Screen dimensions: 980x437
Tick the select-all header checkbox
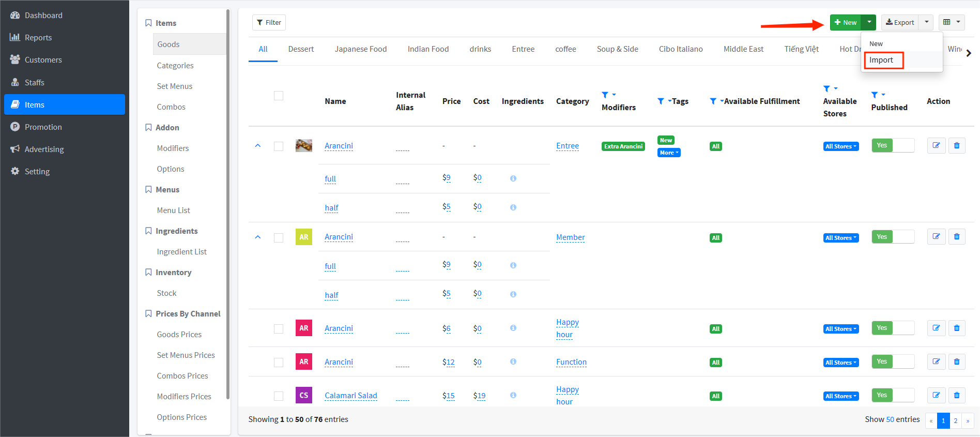pyautogui.click(x=279, y=96)
